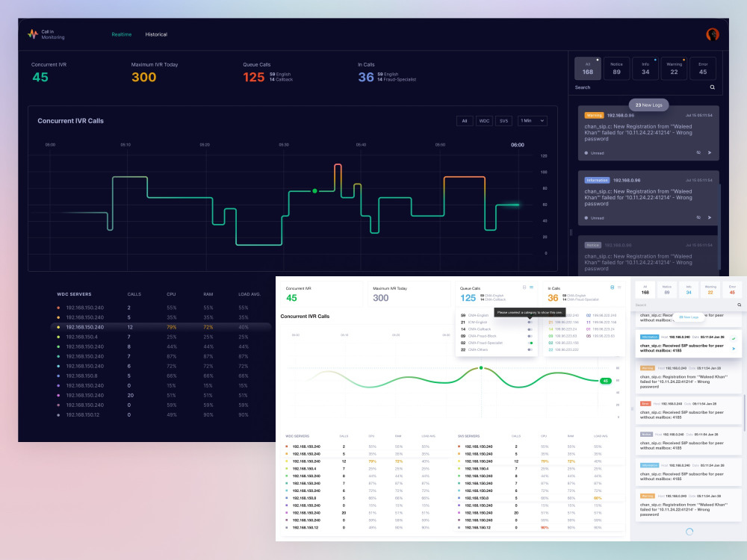747x560 pixels.
Task: Select the Realtime tab
Action: click(121, 34)
